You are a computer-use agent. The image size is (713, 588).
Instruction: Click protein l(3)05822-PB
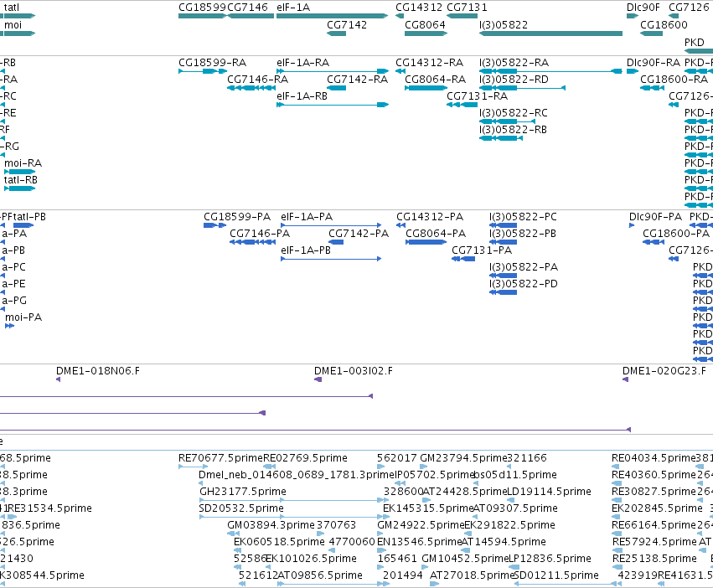(x=523, y=234)
